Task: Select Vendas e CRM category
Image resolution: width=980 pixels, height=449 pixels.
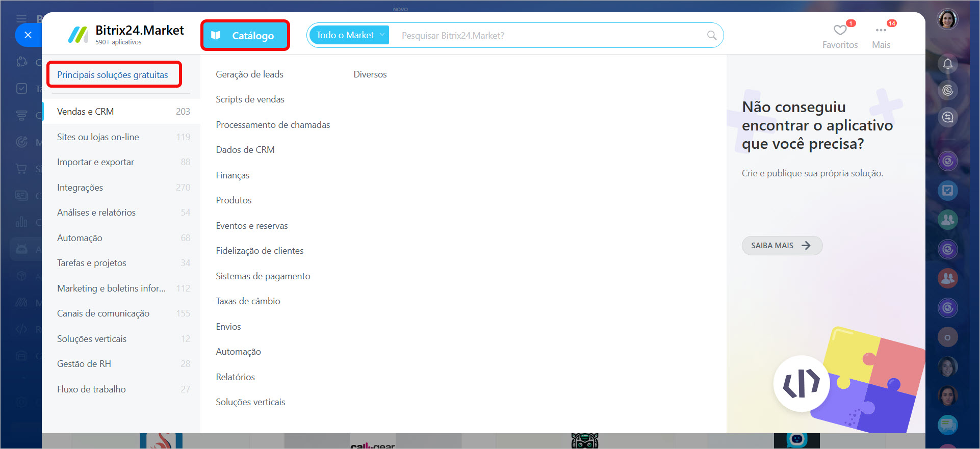Action: pos(121,112)
